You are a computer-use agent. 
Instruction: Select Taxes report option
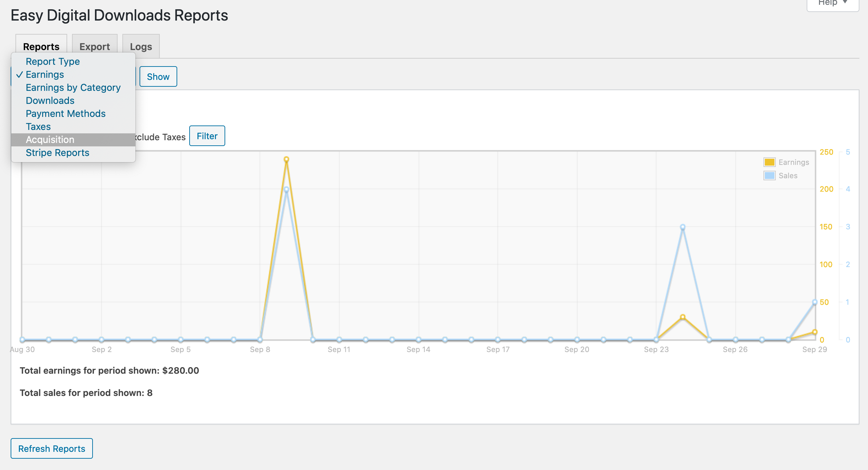tap(38, 126)
